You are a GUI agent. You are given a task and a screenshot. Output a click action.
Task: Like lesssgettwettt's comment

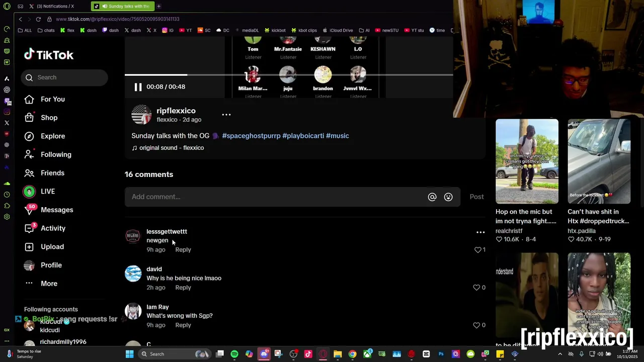(478, 249)
